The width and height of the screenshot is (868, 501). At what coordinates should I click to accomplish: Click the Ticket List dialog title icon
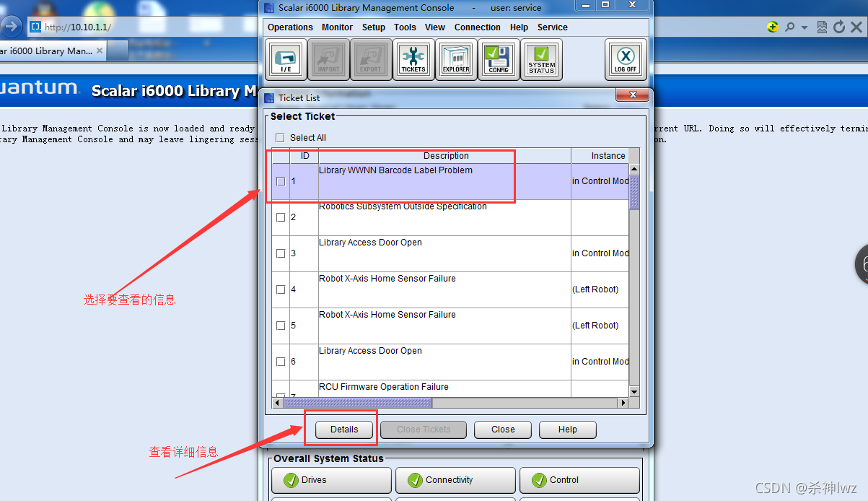270,97
